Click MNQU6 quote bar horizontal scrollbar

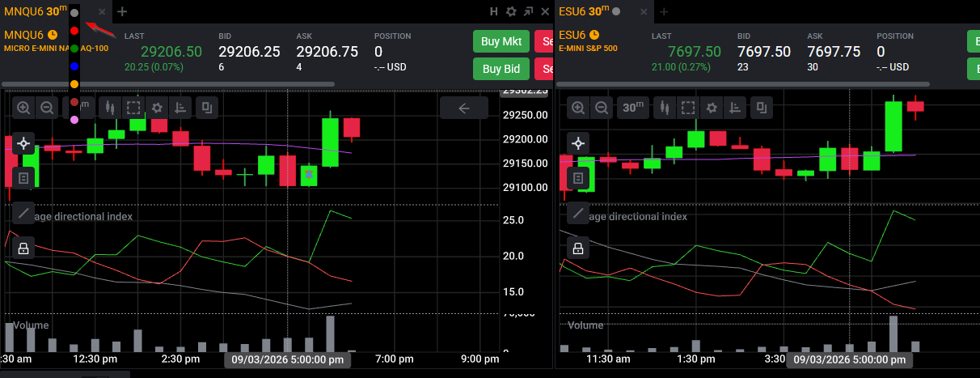(168, 83)
